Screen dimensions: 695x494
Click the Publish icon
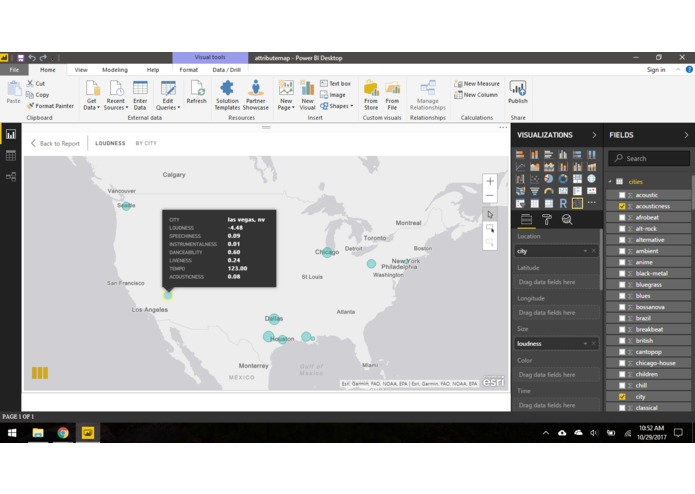click(518, 92)
